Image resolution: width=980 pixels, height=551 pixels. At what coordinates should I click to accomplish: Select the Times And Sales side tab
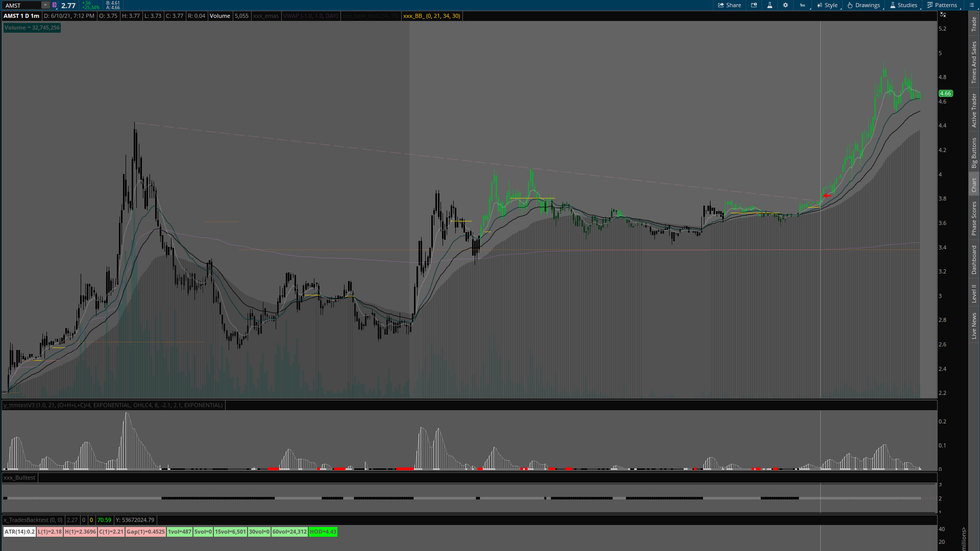(974, 62)
